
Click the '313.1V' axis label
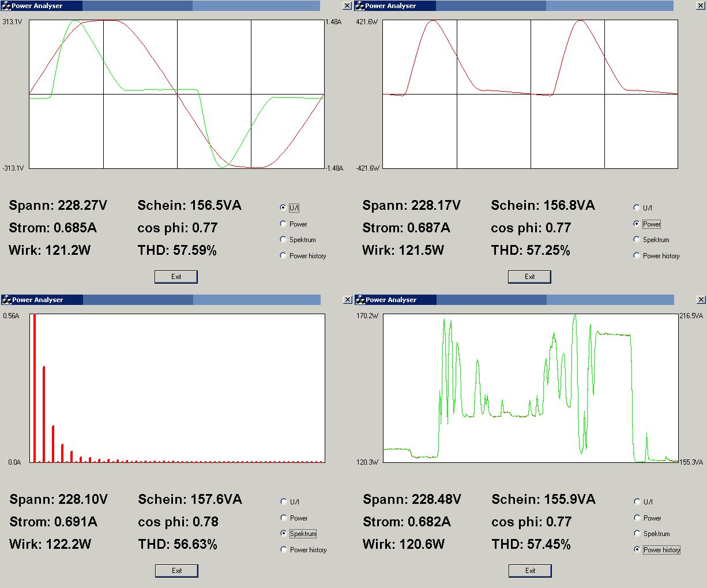[x=12, y=22]
